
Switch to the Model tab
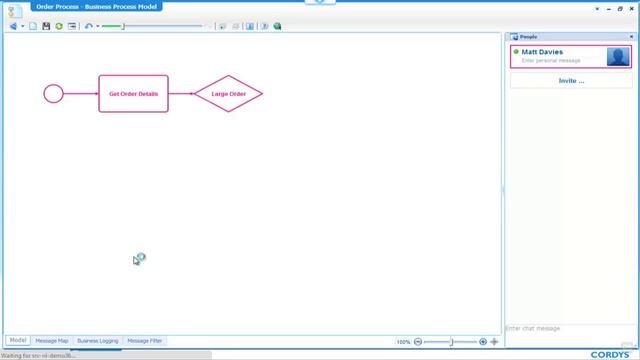tap(18, 340)
